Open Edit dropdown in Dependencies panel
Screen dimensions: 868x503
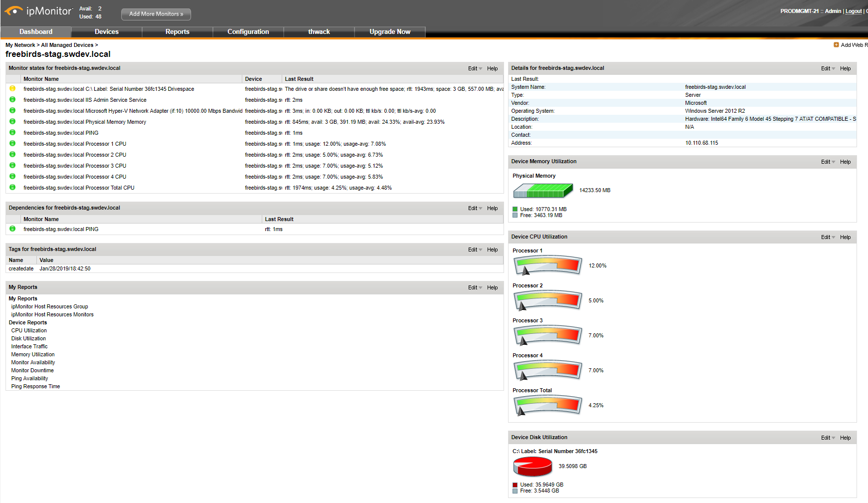[475, 208]
